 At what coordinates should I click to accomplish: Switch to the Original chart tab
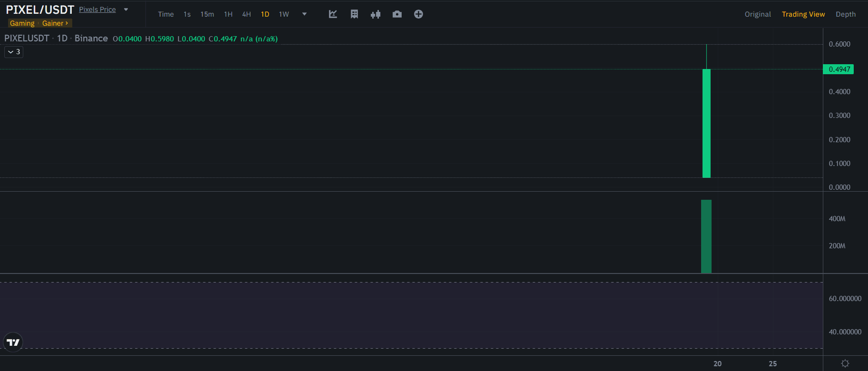[x=758, y=14]
